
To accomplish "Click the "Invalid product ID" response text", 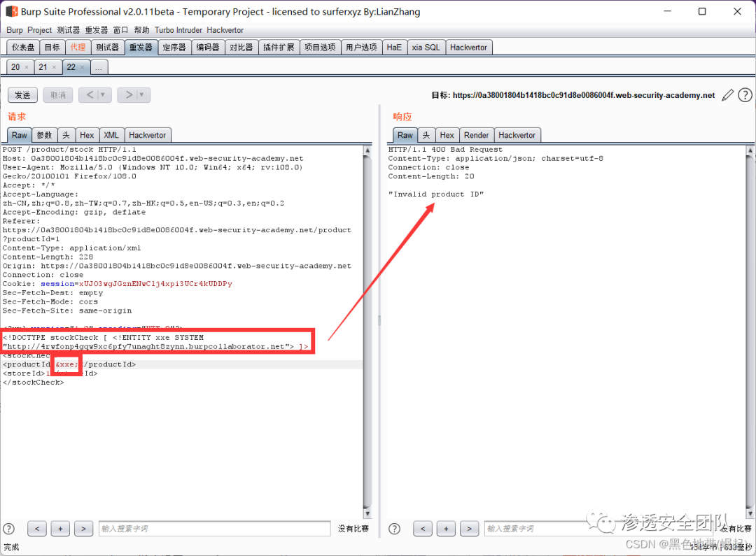I will (x=436, y=194).
